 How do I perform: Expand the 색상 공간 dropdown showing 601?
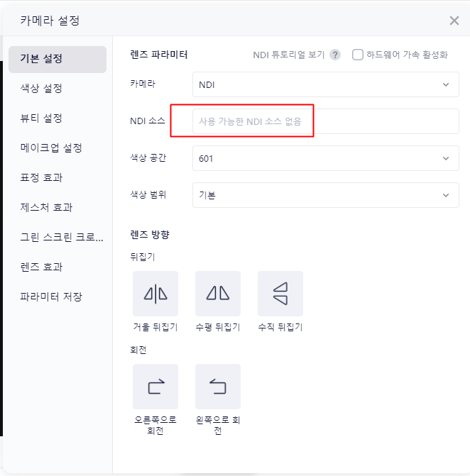point(326,158)
